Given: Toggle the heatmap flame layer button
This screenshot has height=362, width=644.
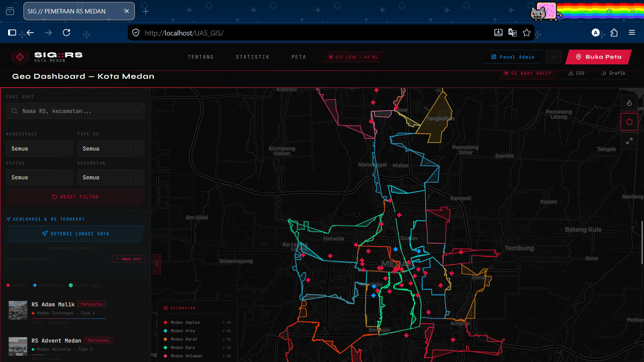Looking at the screenshot, I should pyautogui.click(x=629, y=103).
